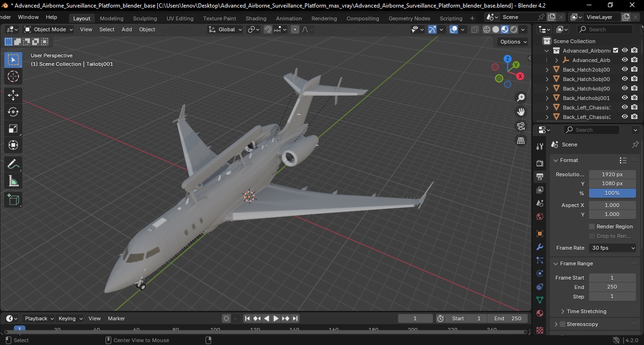Open the Object Data properties tab
This screenshot has width=644, height=345.
[x=539, y=300]
